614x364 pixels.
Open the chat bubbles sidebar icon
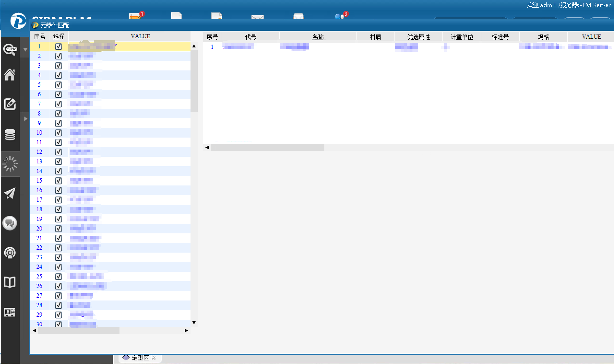click(10, 223)
